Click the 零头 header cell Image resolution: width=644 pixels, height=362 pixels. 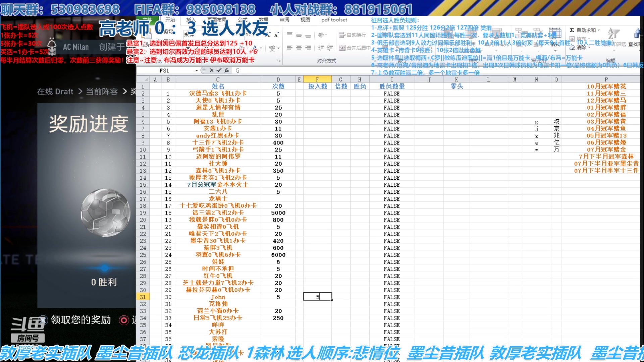pyautogui.click(x=457, y=86)
